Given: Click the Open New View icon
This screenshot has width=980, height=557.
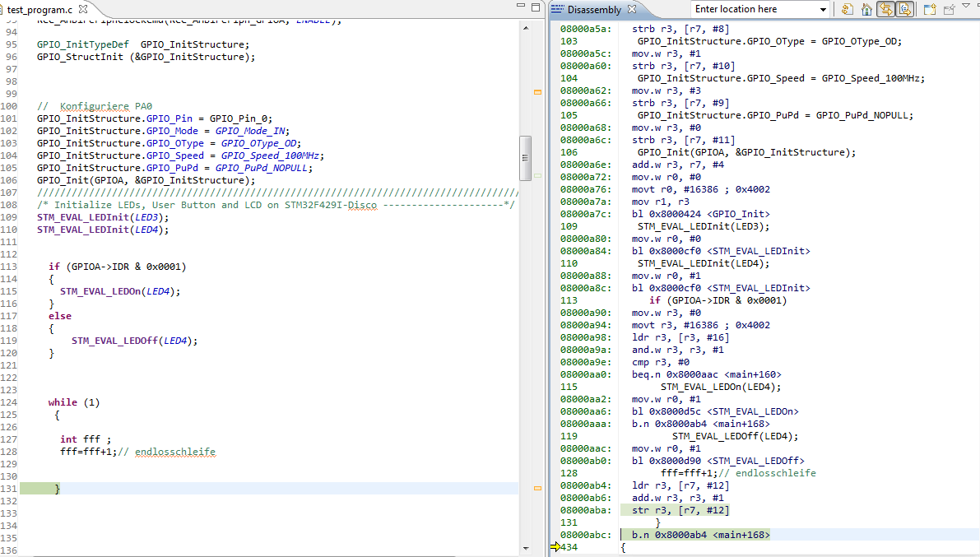Looking at the screenshot, I should (x=929, y=9).
